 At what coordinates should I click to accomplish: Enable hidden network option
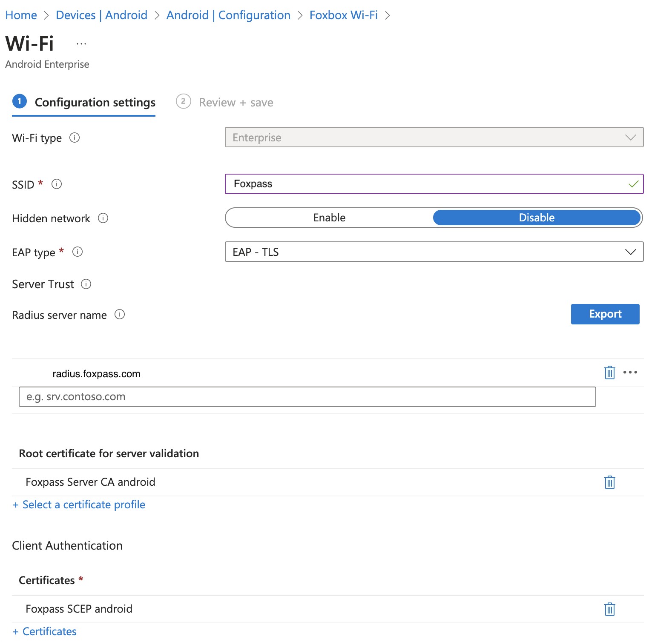(x=329, y=218)
